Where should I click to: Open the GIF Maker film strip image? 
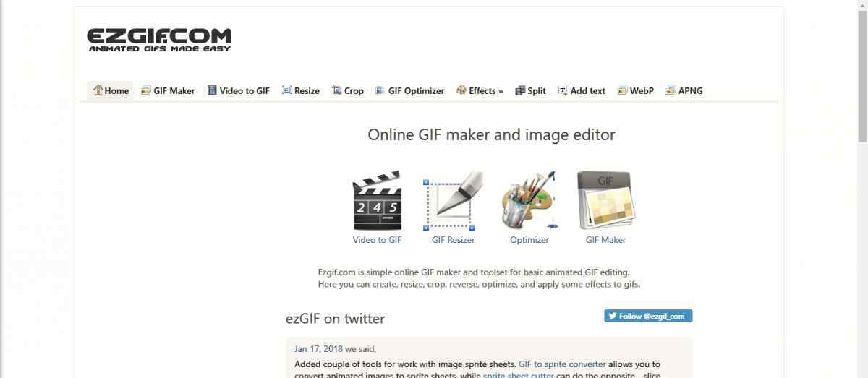coord(605,200)
